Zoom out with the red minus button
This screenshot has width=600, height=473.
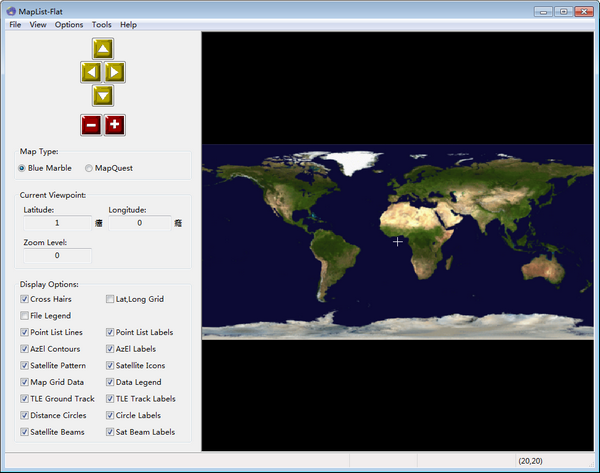click(x=90, y=125)
